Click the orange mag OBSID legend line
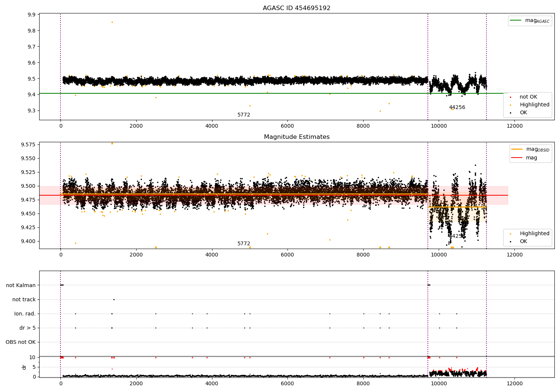560x392 pixels. 517,149
